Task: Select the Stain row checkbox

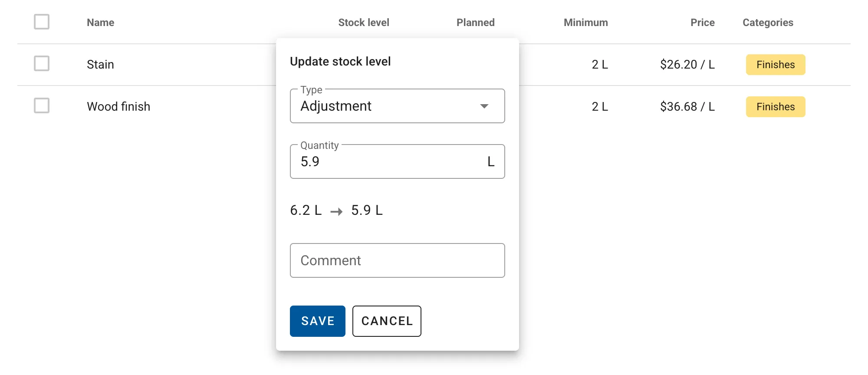Action: click(42, 64)
